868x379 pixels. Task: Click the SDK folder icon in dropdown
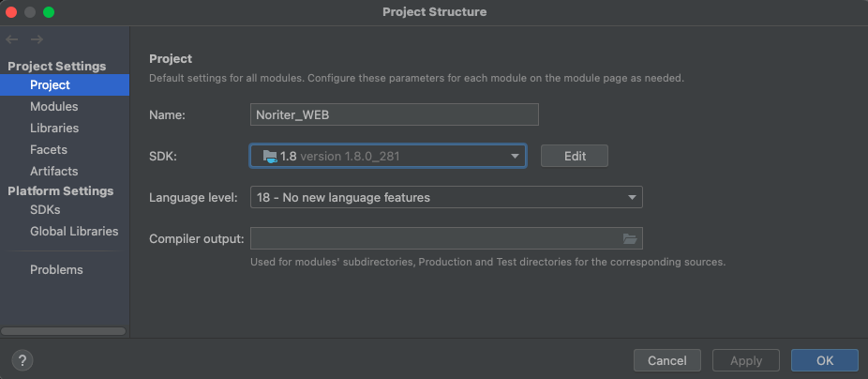(x=270, y=156)
